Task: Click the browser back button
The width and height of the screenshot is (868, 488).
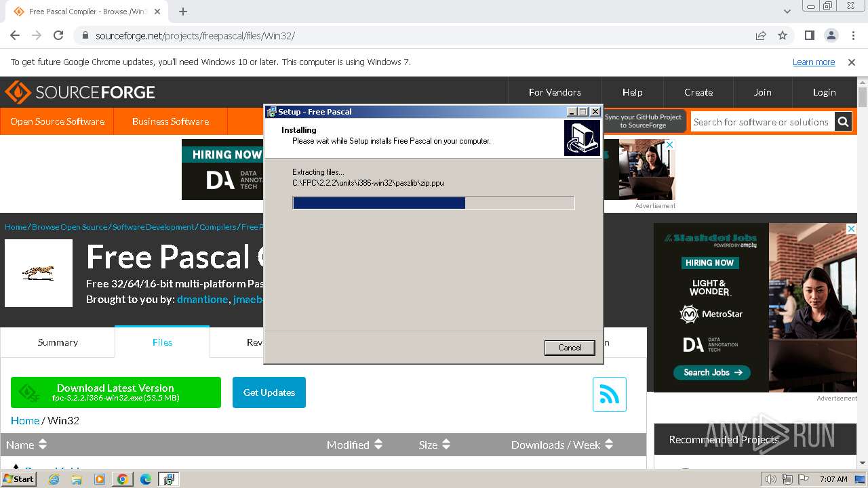Action: (15, 35)
